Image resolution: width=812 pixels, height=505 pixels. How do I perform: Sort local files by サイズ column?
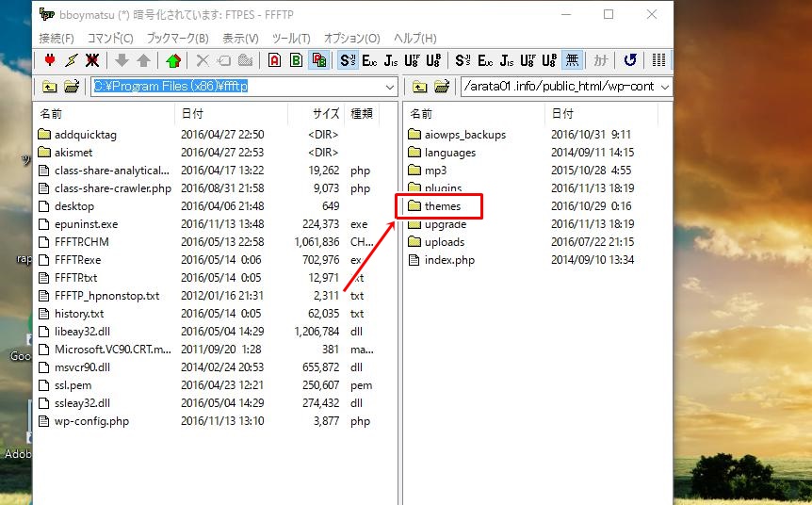click(x=316, y=113)
